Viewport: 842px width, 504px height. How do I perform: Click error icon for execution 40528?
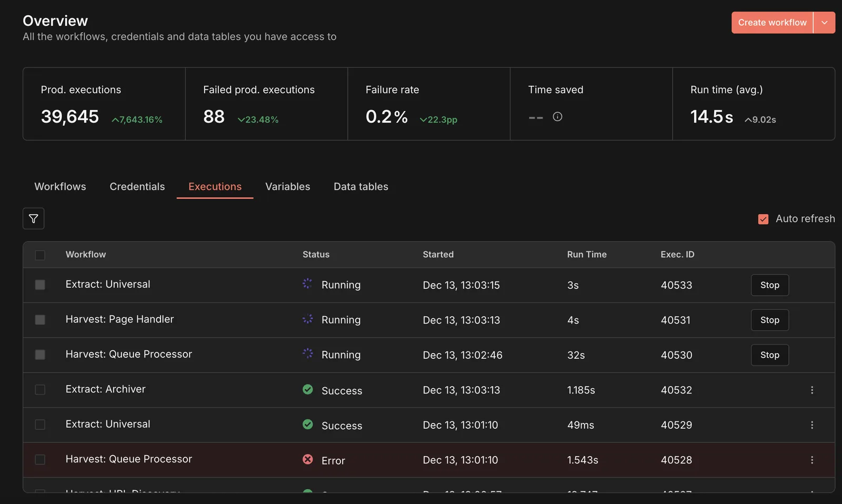point(308,459)
